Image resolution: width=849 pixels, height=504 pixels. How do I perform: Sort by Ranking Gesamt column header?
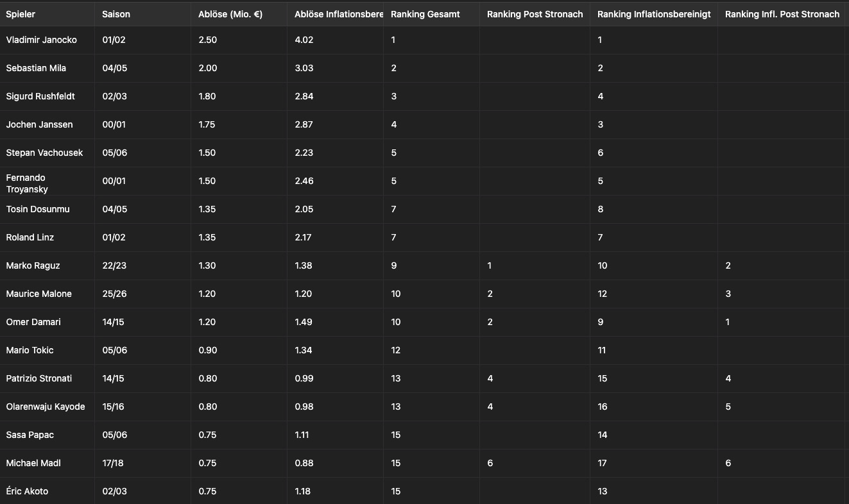coord(431,14)
